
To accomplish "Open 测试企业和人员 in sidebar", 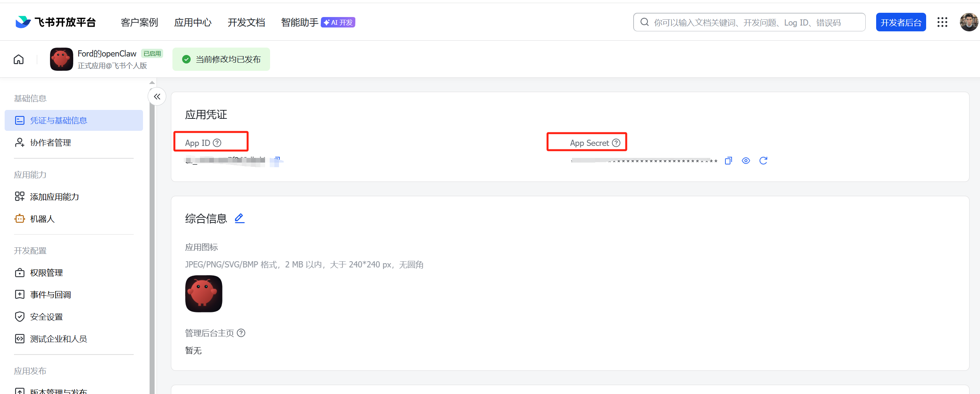I will click(x=74, y=339).
